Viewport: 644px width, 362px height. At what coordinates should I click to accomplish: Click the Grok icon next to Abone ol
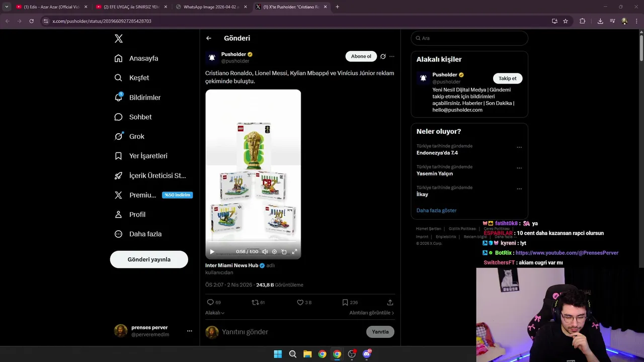tap(383, 56)
